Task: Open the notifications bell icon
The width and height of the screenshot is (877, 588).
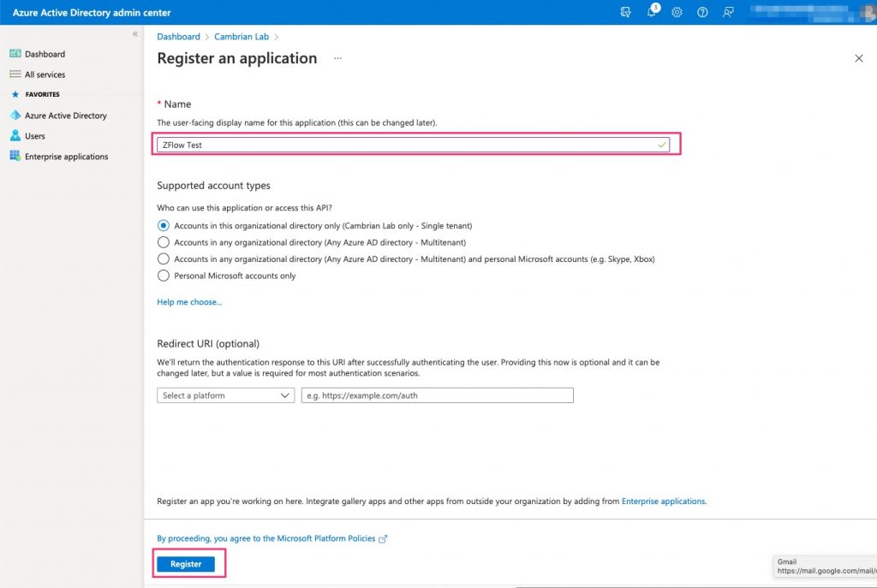Action: (652, 11)
